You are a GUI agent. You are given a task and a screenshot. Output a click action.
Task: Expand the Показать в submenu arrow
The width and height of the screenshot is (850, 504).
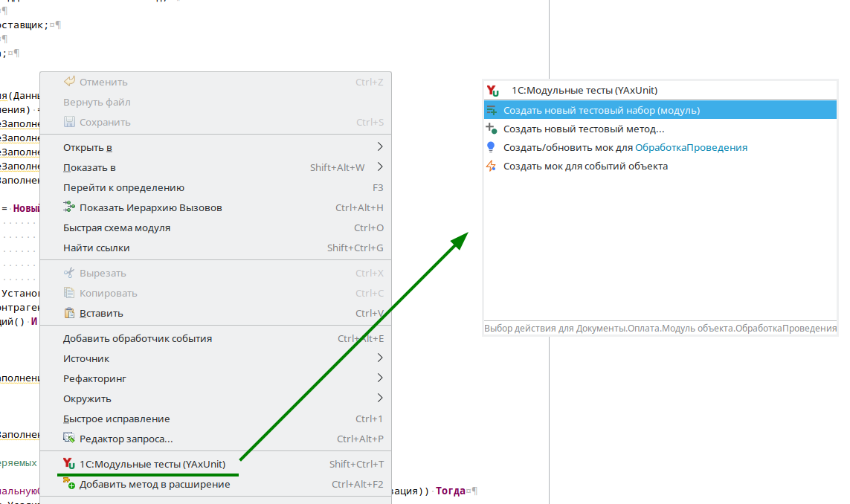click(380, 167)
